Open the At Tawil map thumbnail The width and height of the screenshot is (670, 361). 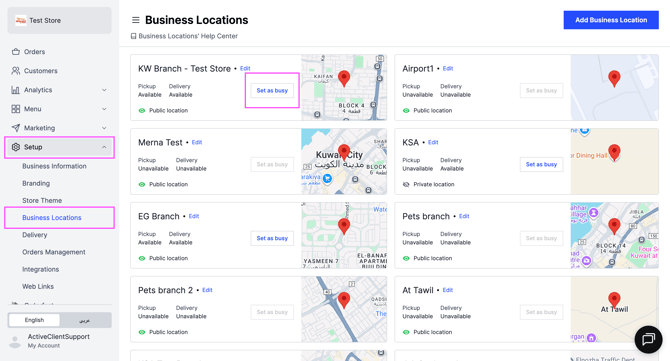[x=614, y=309]
